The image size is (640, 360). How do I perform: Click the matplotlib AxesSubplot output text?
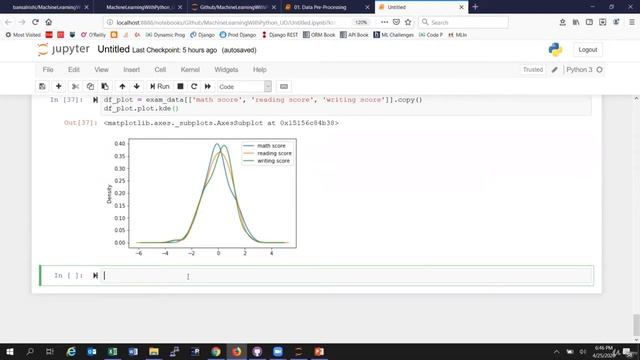tap(221, 123)
